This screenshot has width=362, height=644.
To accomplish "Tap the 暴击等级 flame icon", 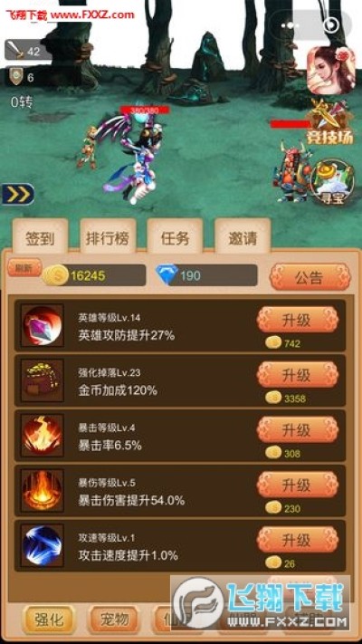I will [x=43, y=436].
